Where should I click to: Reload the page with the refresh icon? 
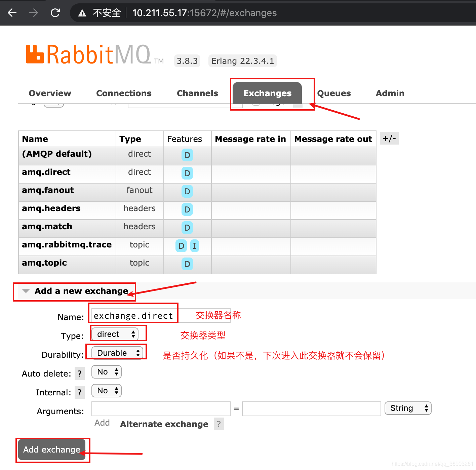(55, 13)
